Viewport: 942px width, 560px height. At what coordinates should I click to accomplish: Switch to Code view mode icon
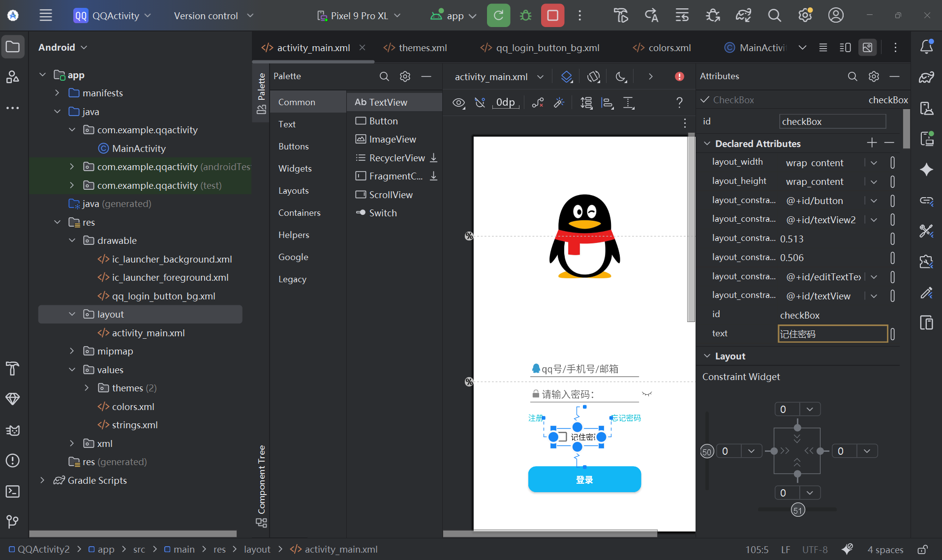pos(823,47)
